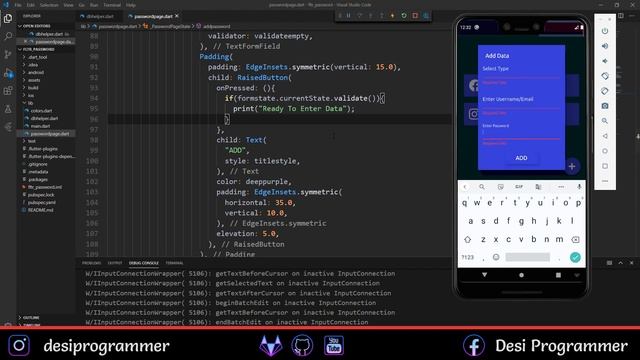The width and height of the screenshot is (640, 360).
Task: Switch to the Problems panel tab
Action: point(91,263)
